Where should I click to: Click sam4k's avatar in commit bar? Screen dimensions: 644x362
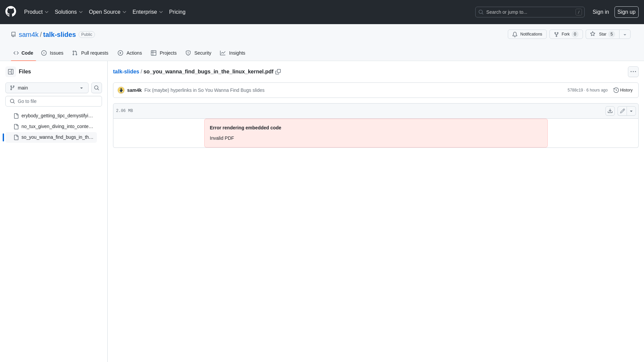[121, 90]
